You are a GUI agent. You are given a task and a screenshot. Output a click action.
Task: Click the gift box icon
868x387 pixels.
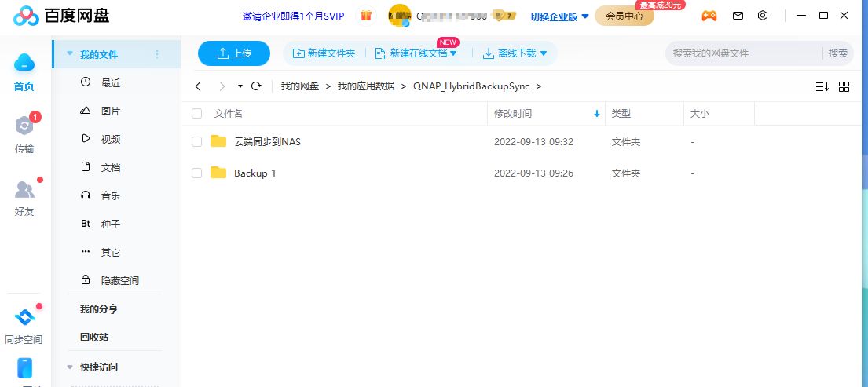(366, 16)
